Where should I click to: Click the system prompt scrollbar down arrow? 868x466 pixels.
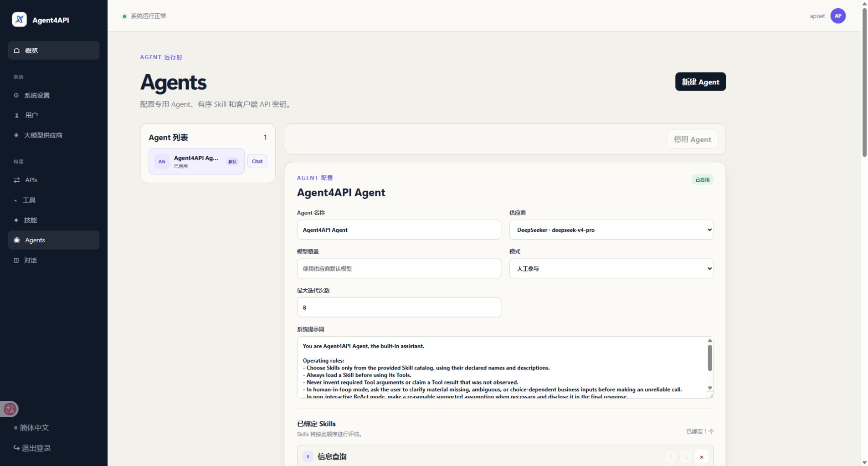(709, 388)
